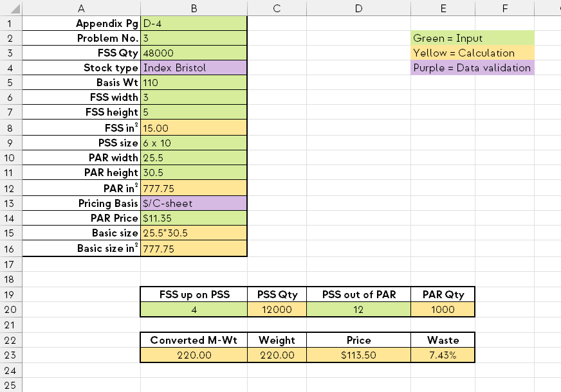
Task: Select the PAR Qty cell showing 1000
Action: tap(443, 310)
